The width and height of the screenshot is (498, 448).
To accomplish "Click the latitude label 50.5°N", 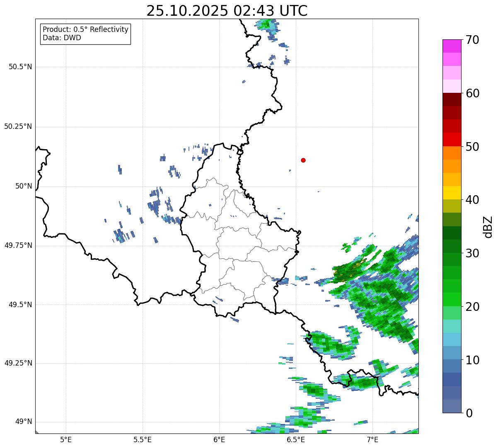I will click(20, 67).
